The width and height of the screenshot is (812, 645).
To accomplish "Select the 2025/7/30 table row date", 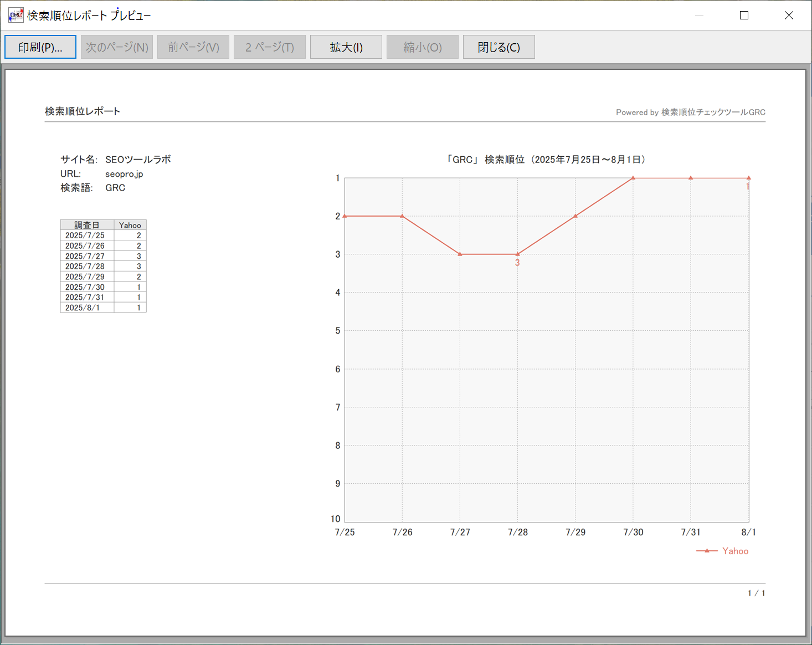I will pos(85,287).
